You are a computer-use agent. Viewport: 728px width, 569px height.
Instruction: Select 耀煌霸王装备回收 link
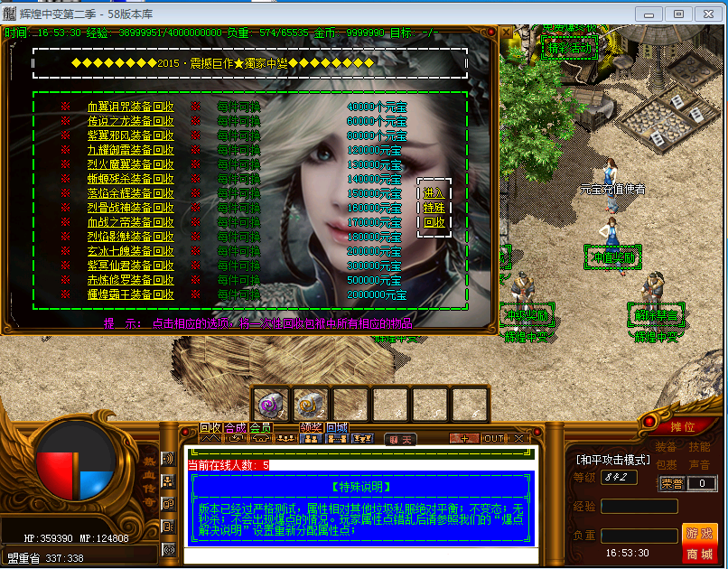click(130, 294)
